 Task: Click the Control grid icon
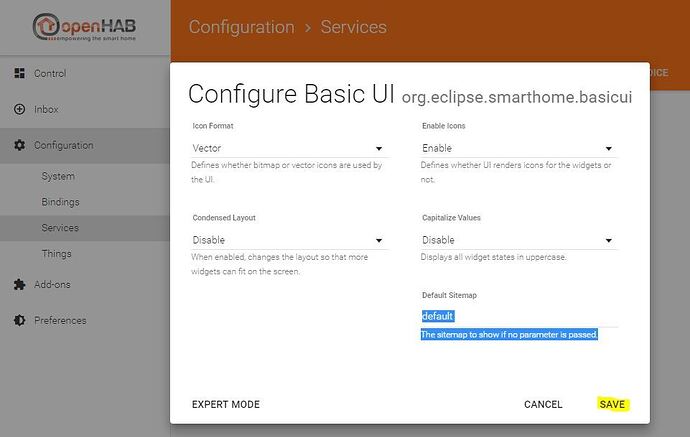pos(19,74)
